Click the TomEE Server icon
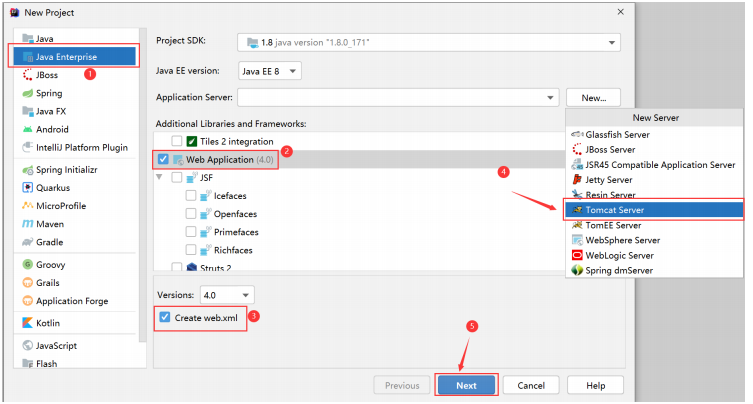Viewport: 753px width, 404px height. click(x=577, y=225)
